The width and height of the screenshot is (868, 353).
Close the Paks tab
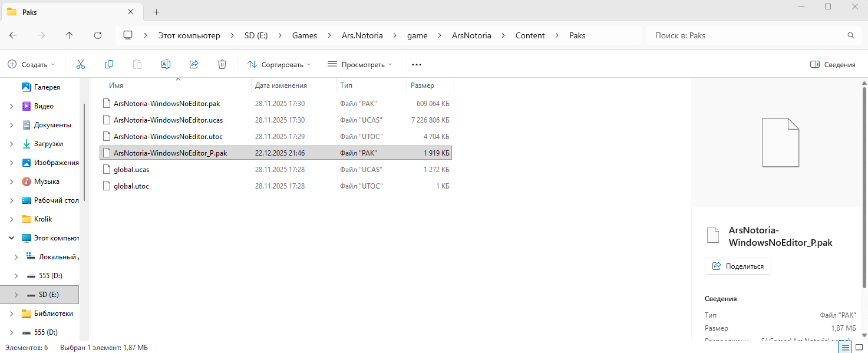pos(131,12)
